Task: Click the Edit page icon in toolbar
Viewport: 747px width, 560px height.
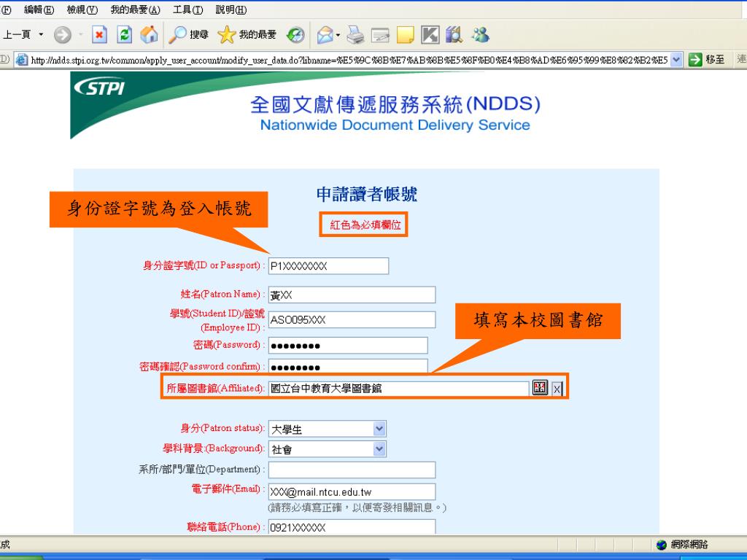Action: coord(380,35)
